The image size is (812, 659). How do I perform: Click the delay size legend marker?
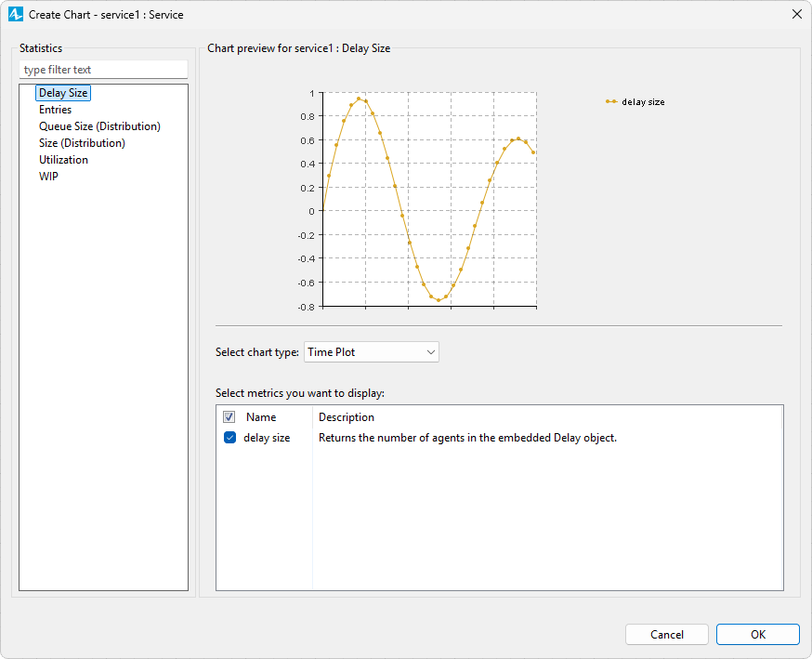point(610,102)
